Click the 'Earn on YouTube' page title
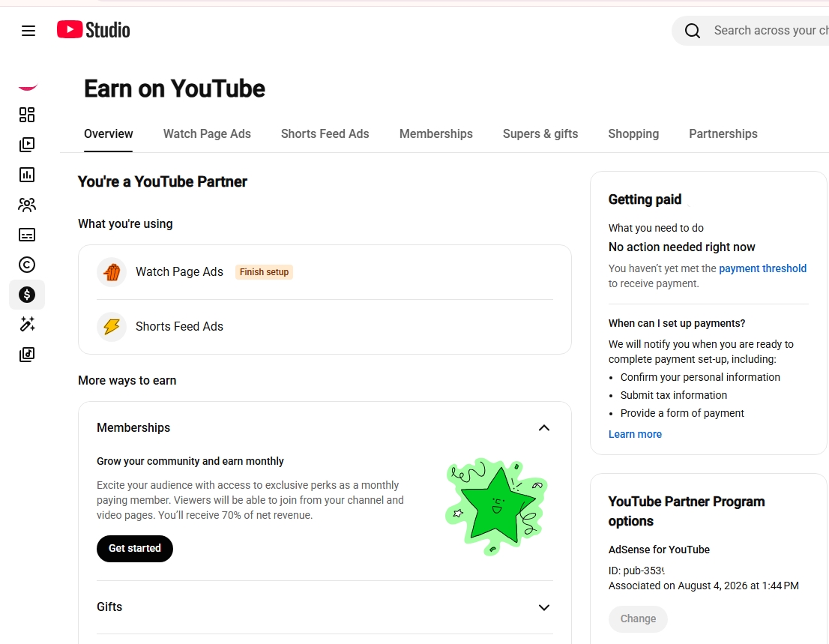Image resolution: width=829 pixels, height=644 pixels. tap(175, 88)
